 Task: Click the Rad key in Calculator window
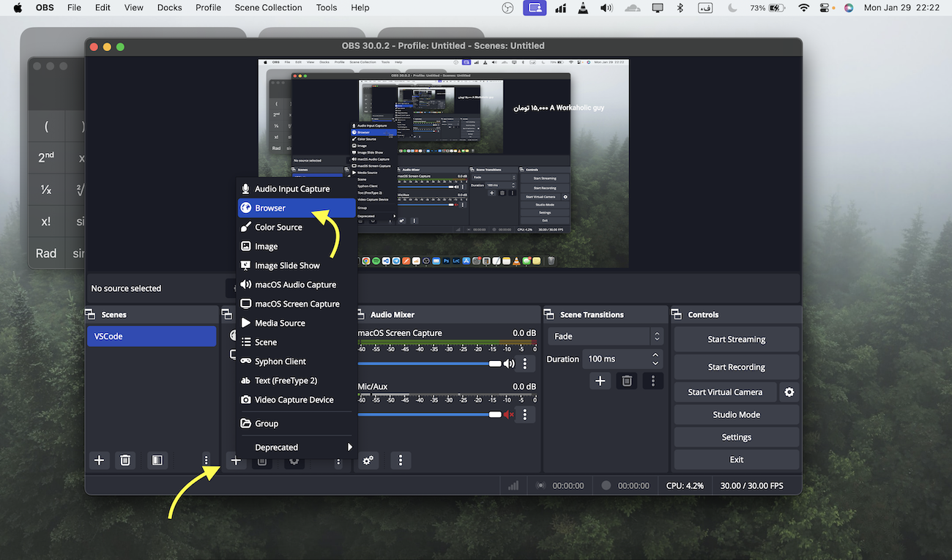[x=46, y=253]
